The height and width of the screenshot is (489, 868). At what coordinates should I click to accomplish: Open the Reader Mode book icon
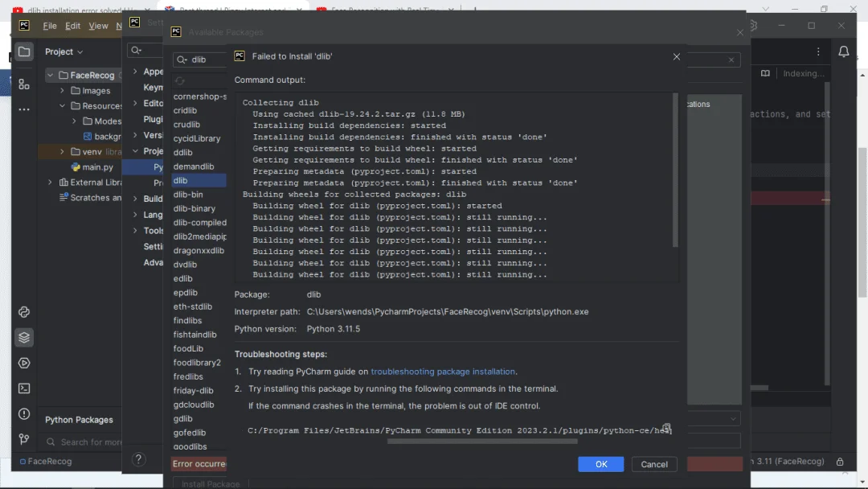pos(765,73)
